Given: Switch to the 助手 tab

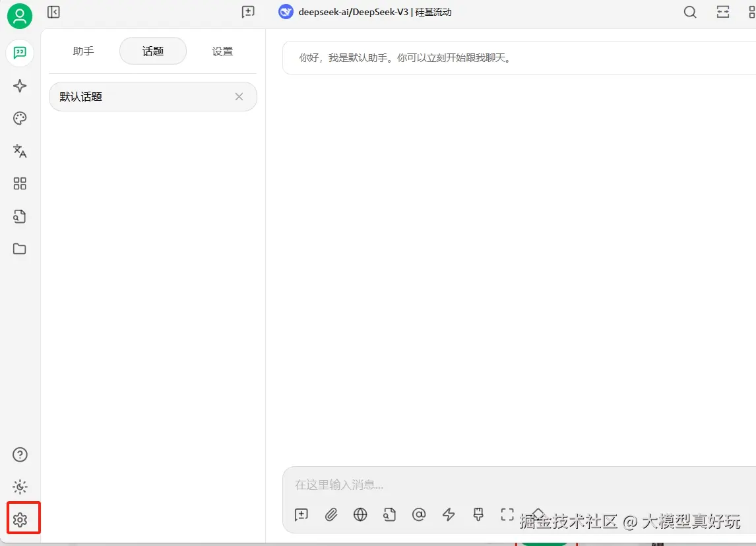Looking at the screenshot, I should click(83, 50).
